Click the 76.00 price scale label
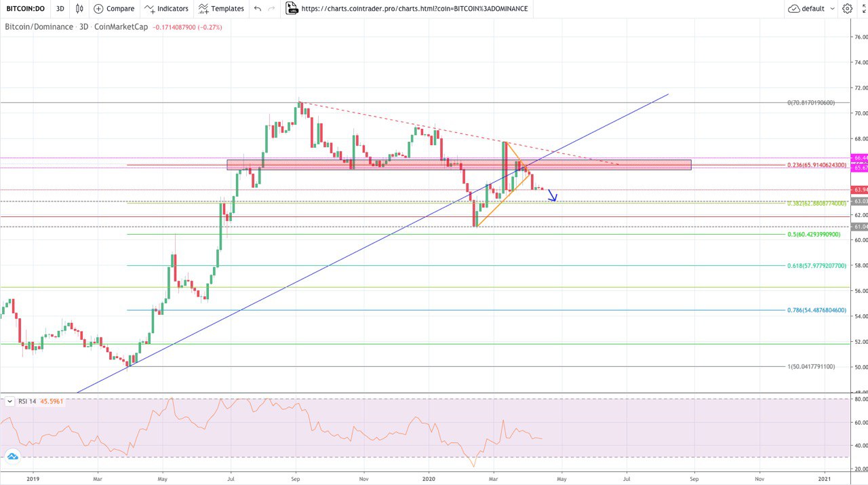The height and width of the screenshot is (485, 868). [860, 37]
